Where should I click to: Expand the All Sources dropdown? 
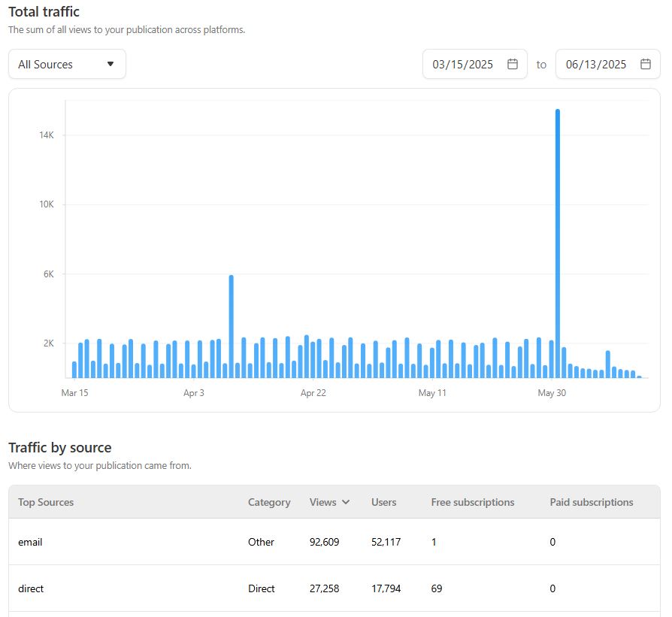tap(67, 65)
